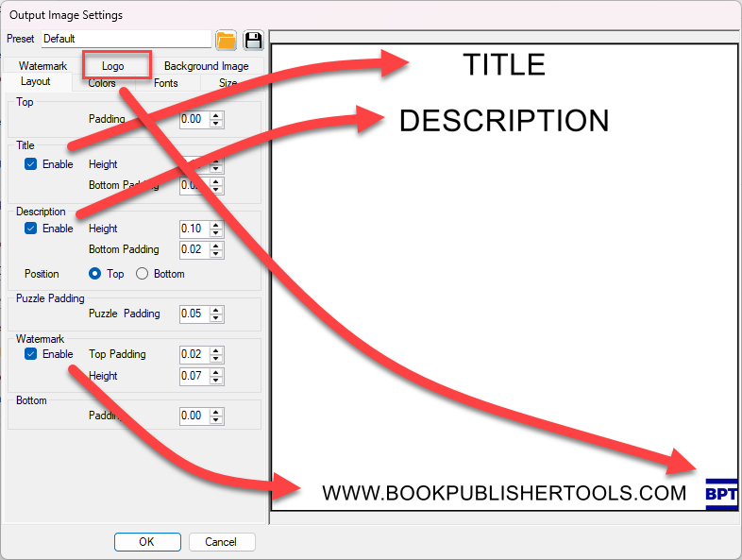The height and width of the screenshot is (560, 742).
Task: Dismiss dialog with Cancel button
Action: pos(222,542)
